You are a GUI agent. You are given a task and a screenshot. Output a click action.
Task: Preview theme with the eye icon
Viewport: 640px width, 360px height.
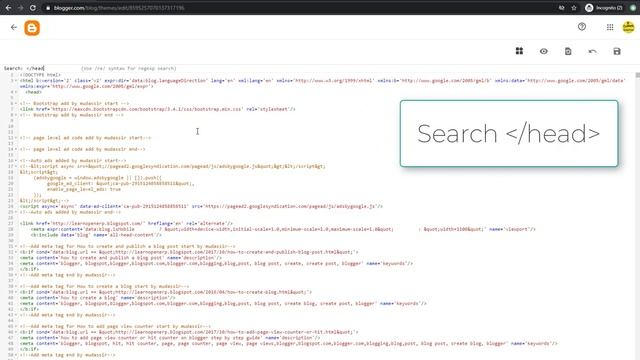[x=544, y=51]
